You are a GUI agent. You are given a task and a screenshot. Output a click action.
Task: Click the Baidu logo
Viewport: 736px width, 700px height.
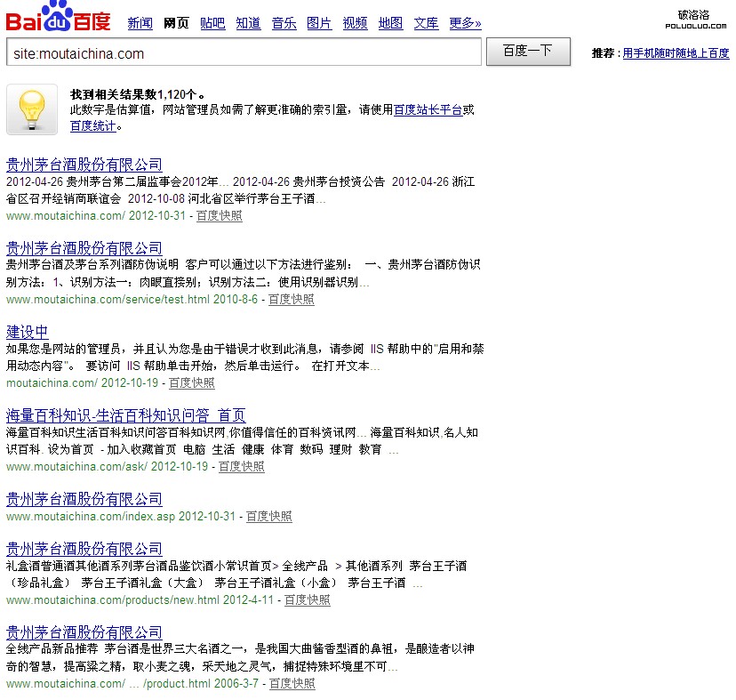coord(59,18)
